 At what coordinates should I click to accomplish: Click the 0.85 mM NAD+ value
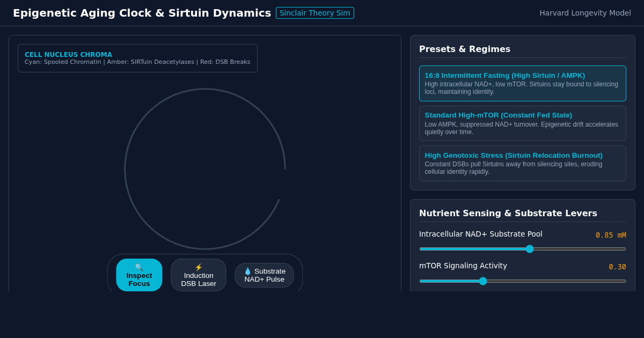click(611, 235)
